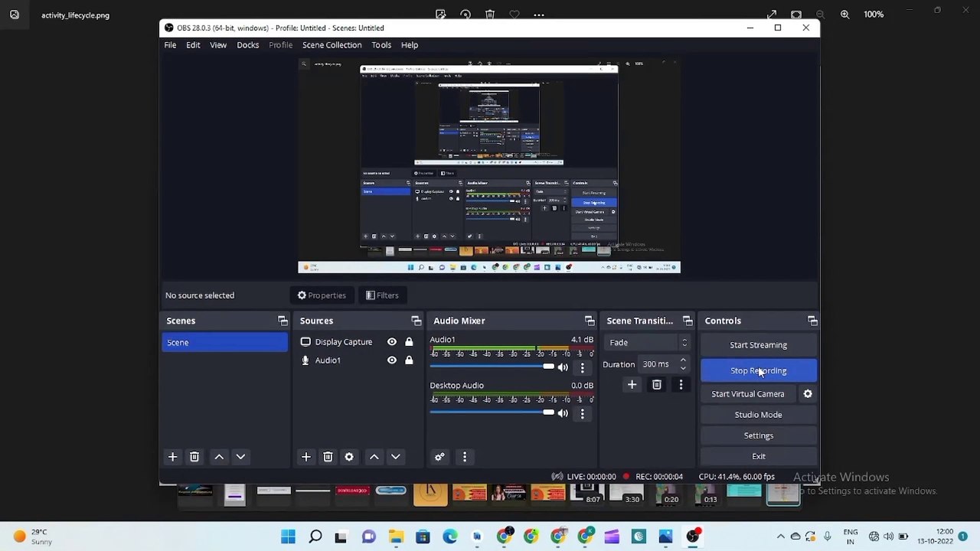Remove the current scene transition
The width and height of the screenshot is (980, 551).
coord(656,385)
